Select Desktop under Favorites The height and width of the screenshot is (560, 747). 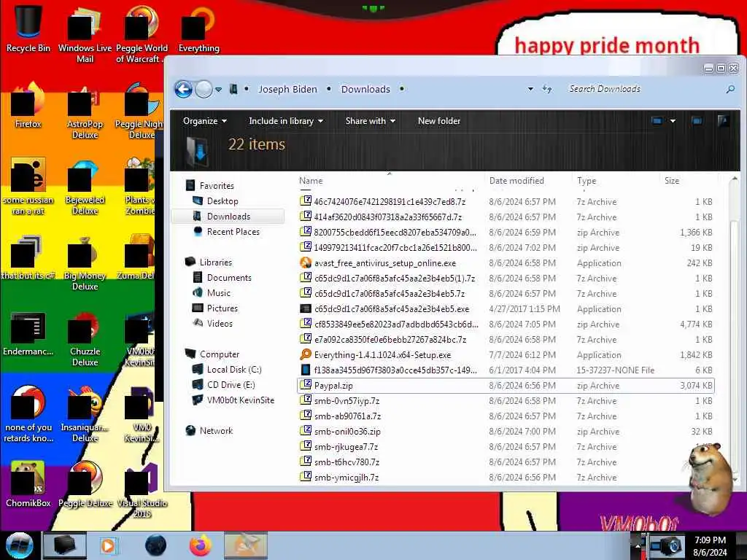[x=222, y=201]
